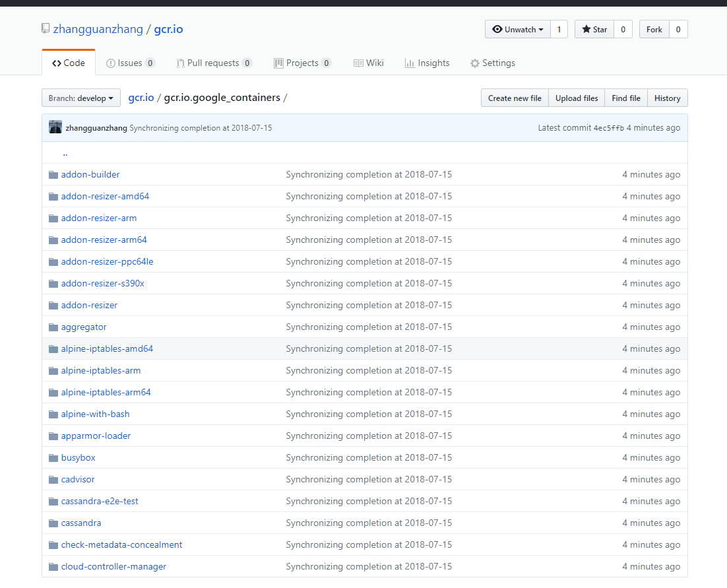Click folder icon beside addon-resizer-ppc64le
The width and height of the screenshot is (727, 588).
tap(53, 262)
